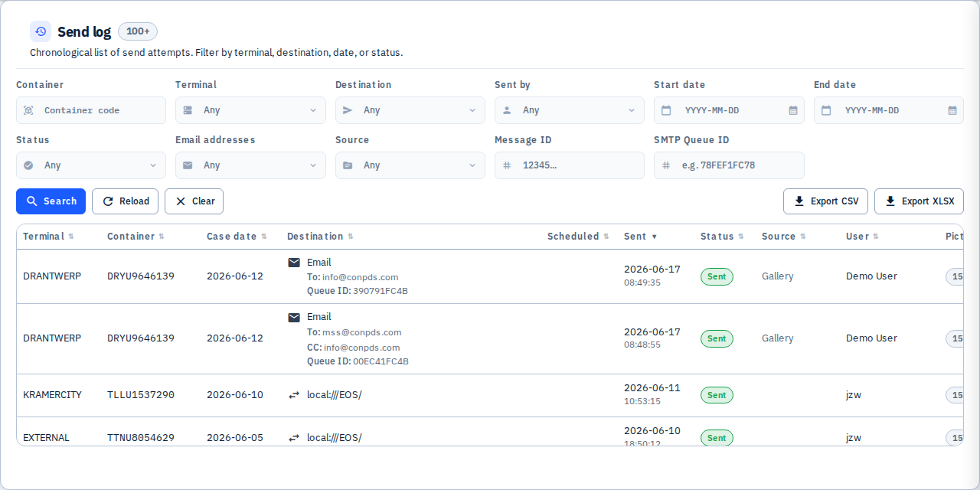Click the calendar icon left of Start date
The width and height of the screenshot is (980, 490).
coord(666,110)
